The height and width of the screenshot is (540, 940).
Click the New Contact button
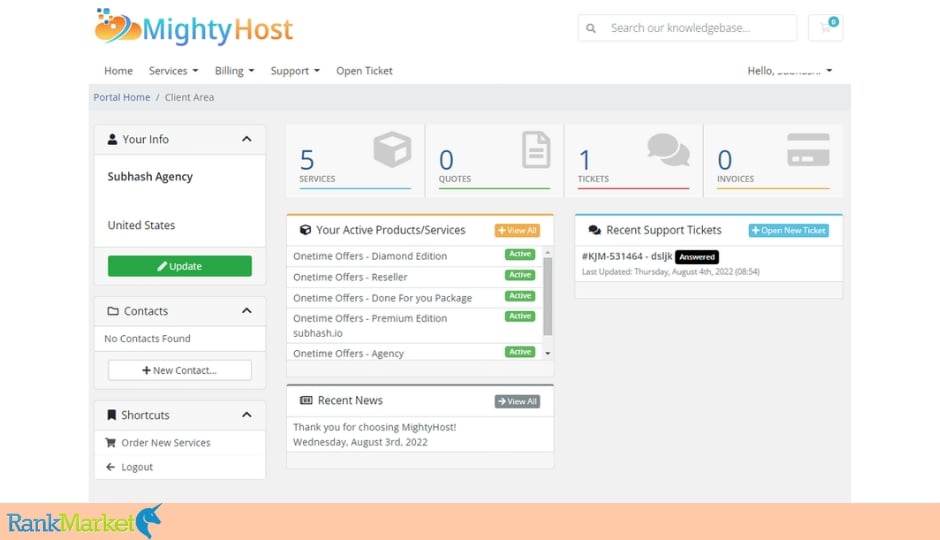tap(180, 370)
